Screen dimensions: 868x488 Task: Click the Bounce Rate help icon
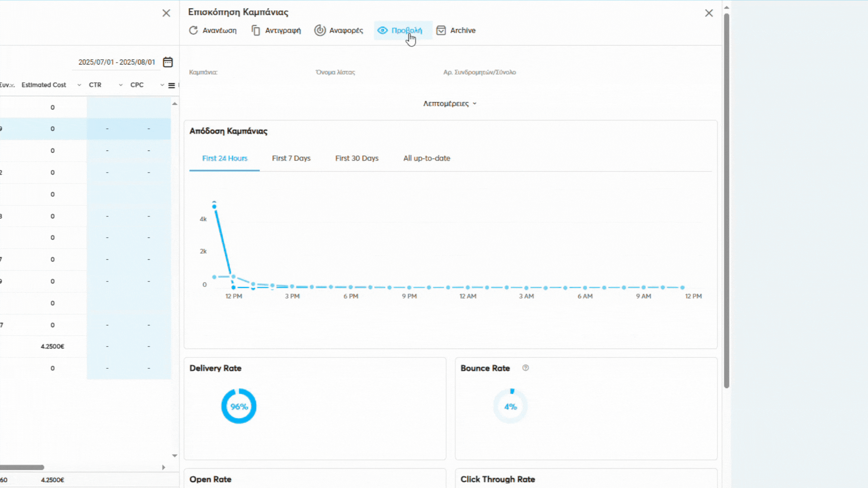coord(525,368)
